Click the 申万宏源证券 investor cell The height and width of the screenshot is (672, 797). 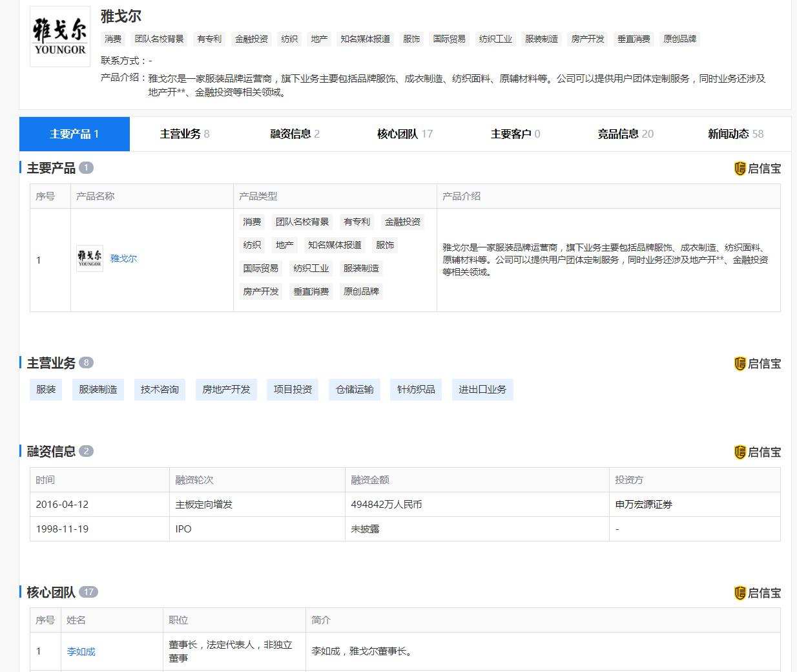[695, 505]
